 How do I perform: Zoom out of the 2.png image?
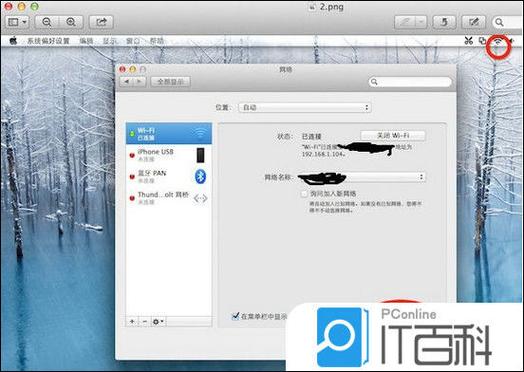[x=47, y=22]
